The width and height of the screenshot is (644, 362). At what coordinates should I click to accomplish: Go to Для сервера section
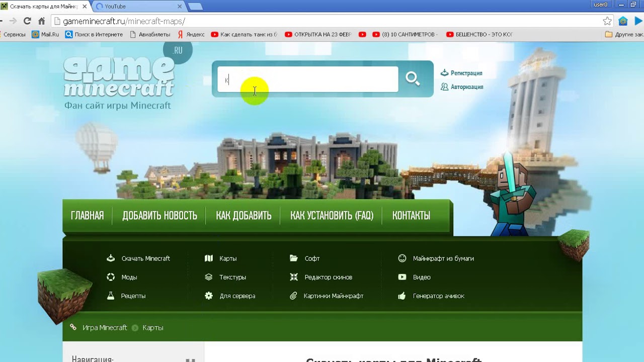coord(237,296)
